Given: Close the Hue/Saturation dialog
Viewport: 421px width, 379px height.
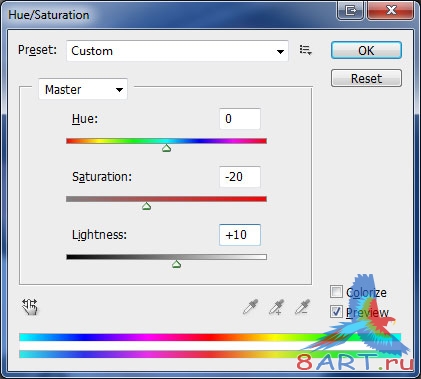Looking at the screenshot, I should coord(391,11).
